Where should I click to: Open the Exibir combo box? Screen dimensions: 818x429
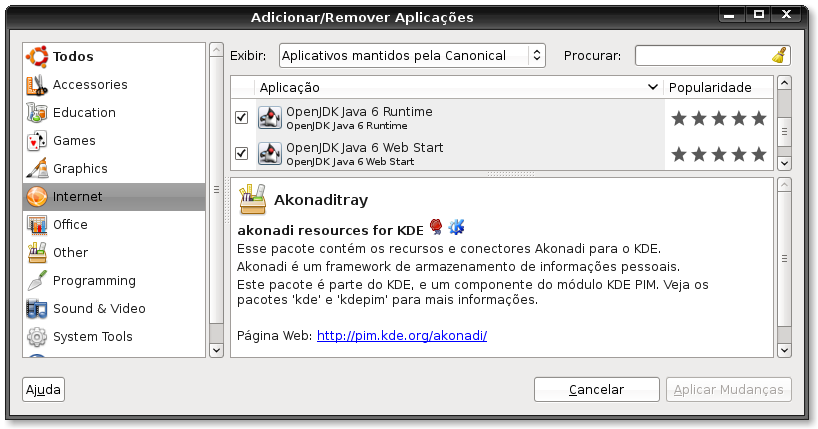(x=412, y=56)
